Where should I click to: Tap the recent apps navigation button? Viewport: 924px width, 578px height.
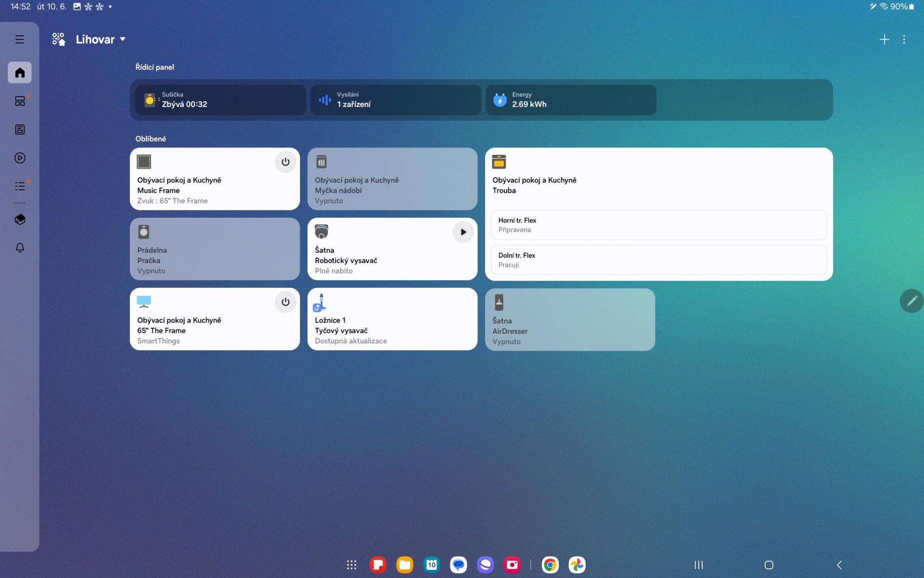(x=699, y=565)
